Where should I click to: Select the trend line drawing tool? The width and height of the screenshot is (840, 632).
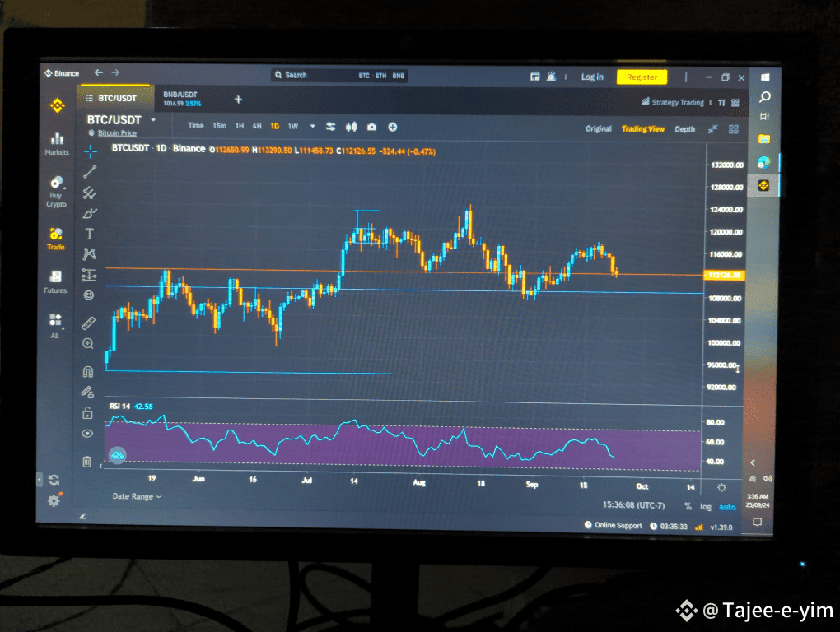coord(90,172)
